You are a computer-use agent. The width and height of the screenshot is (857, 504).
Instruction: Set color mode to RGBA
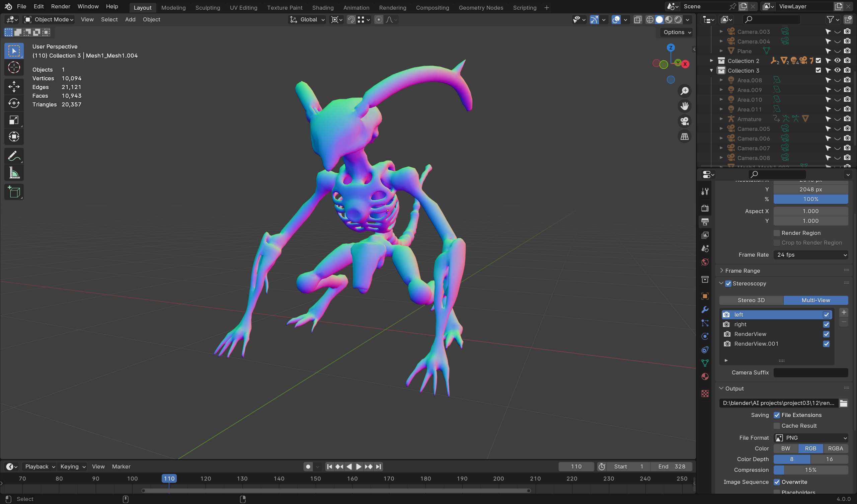pyautogui.click(x=835, y=448)
